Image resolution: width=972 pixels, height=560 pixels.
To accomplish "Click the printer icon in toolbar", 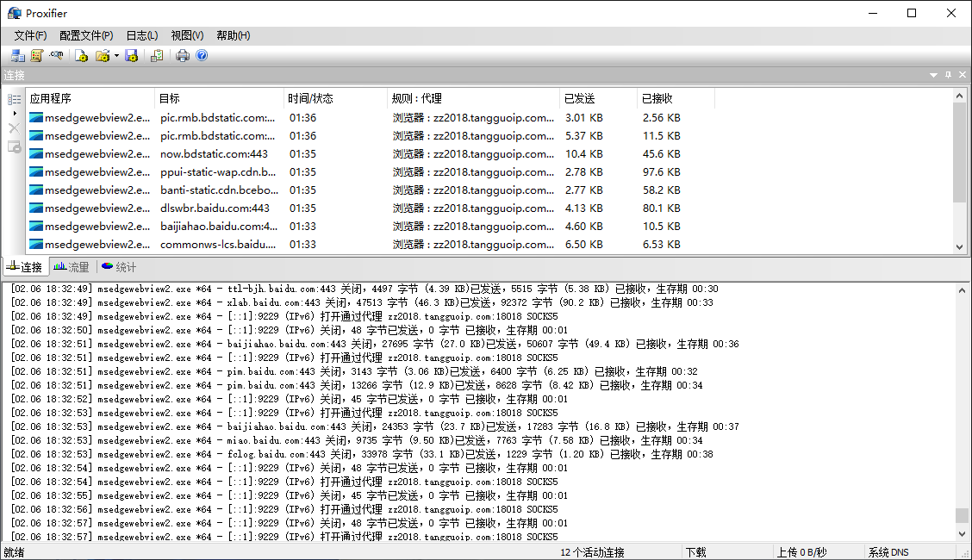I will pyautogui.click(x=183, y=56).
